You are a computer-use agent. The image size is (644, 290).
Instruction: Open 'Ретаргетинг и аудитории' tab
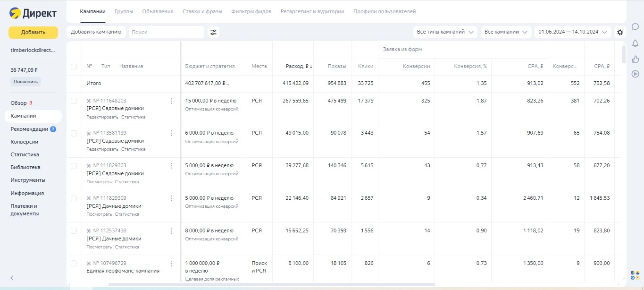[x=312, y=11]
